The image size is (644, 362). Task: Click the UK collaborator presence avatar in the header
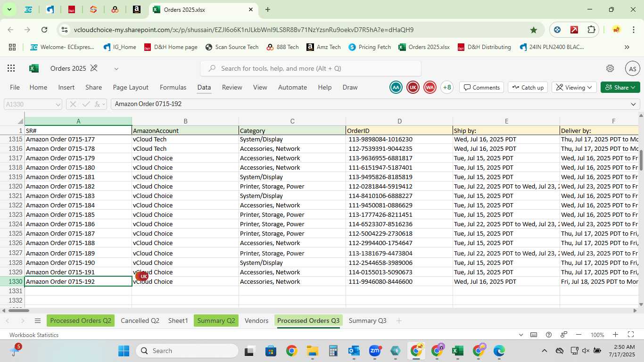413,87
